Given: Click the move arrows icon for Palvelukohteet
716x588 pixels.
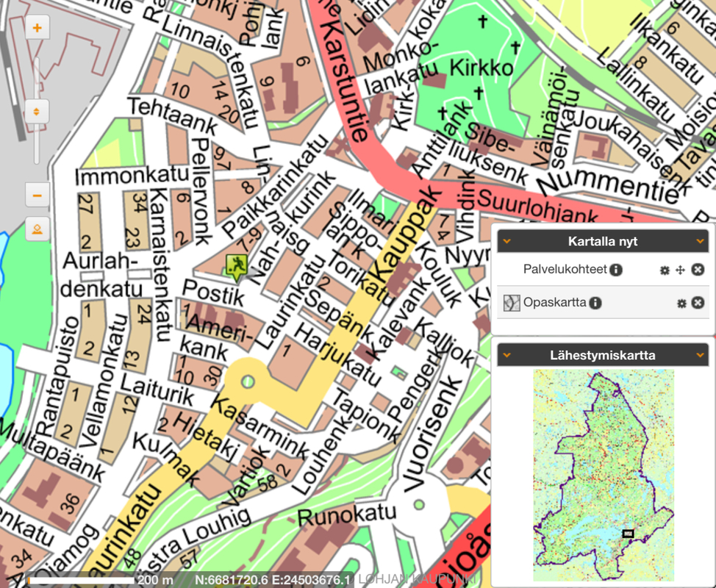Looking at the screenshot, I should 680,270.
